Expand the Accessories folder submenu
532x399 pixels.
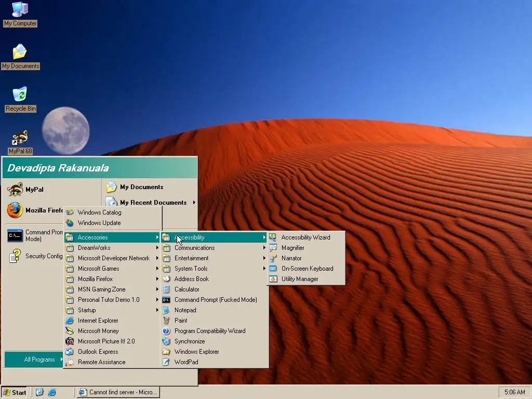112,237
